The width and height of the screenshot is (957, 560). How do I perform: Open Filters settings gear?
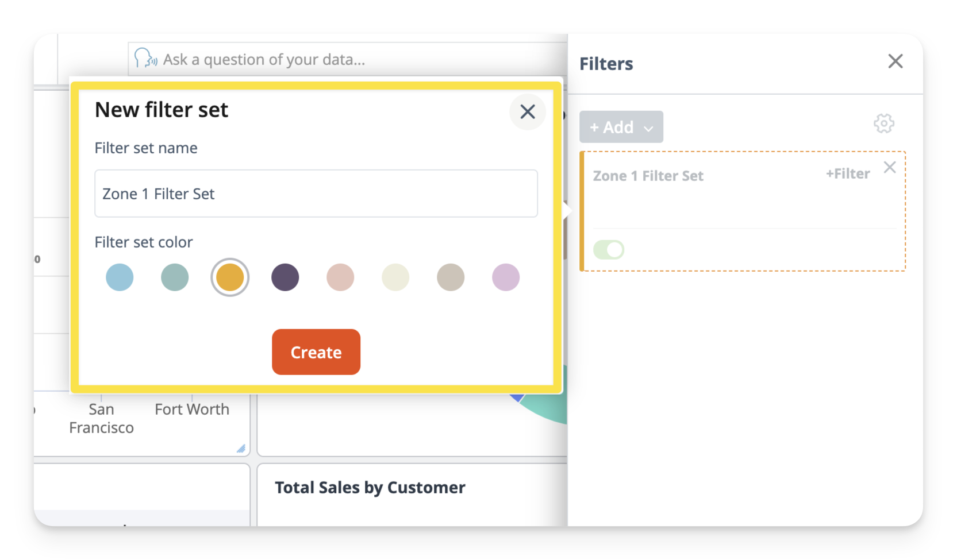point(883,123)
